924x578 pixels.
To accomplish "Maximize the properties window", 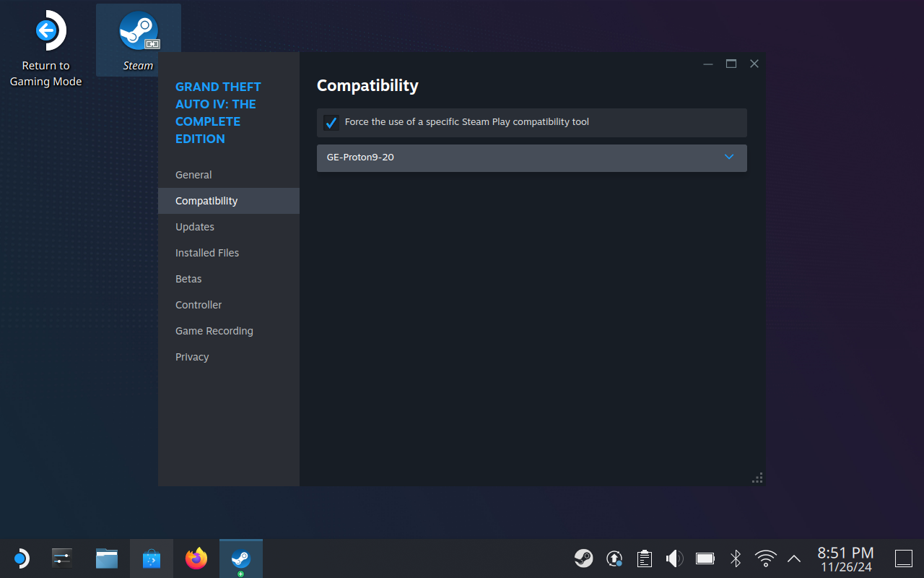I will pyautogui.click(x=731, y=64).
